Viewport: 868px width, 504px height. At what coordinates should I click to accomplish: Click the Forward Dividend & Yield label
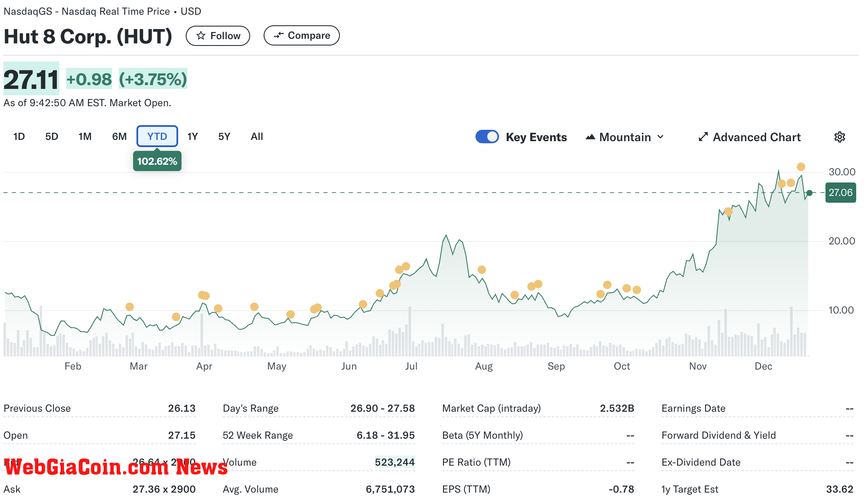click(719, 435)
